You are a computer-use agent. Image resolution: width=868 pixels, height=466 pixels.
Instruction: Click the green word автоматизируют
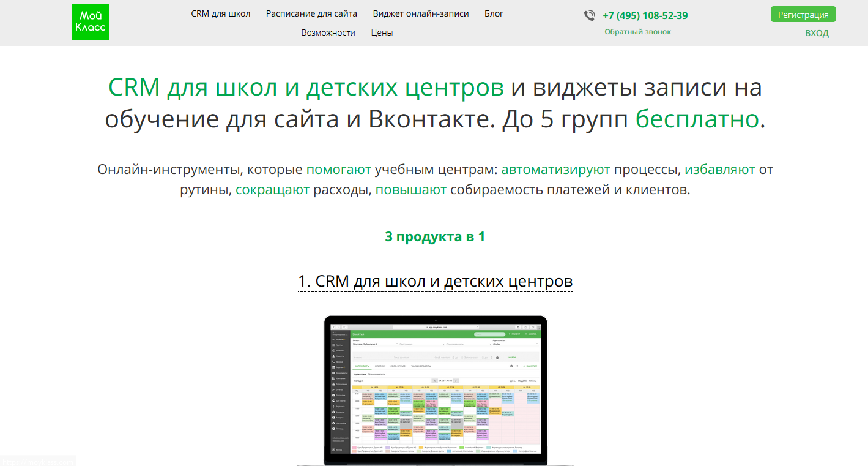pos(556,170)
